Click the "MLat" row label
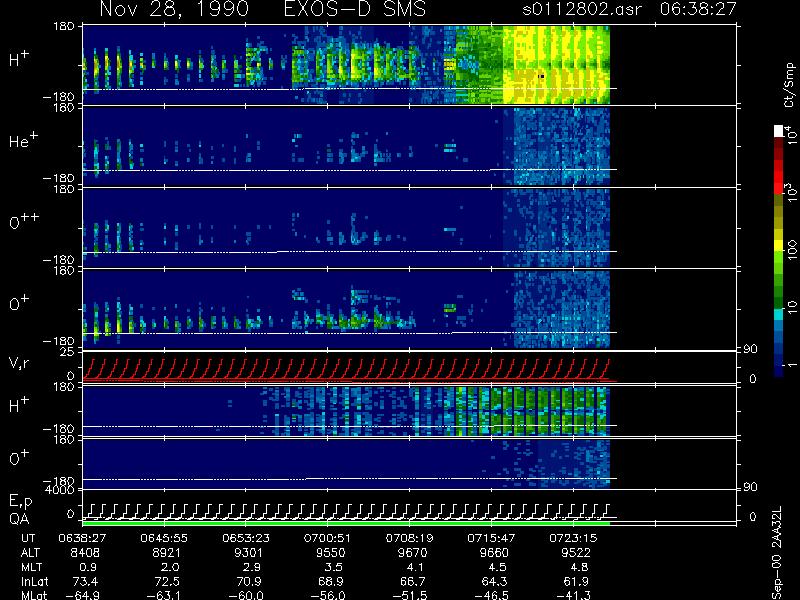The image size is (800, 600). pyautogui.click(x=34, y=595)
